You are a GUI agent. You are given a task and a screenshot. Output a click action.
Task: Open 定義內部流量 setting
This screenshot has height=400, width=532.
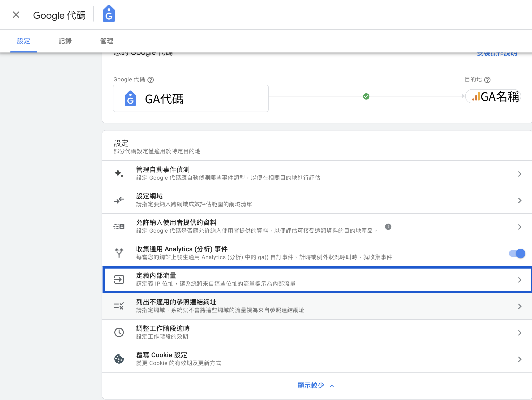317,280
